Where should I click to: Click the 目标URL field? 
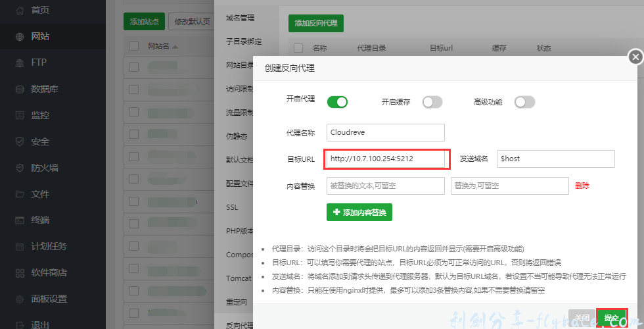pyautogui.click(x=386, y=159)
